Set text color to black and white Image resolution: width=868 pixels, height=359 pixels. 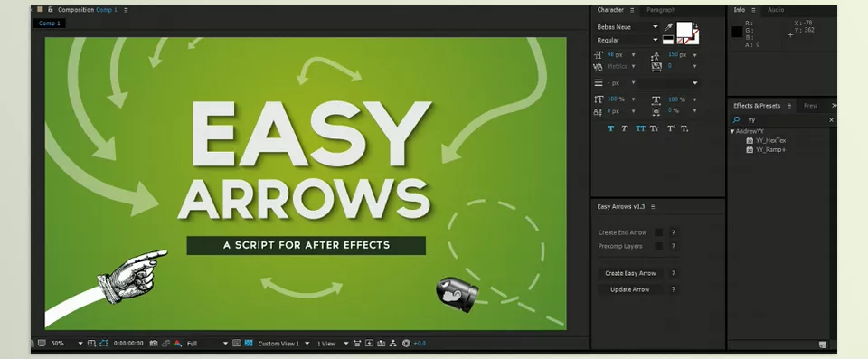667,40
